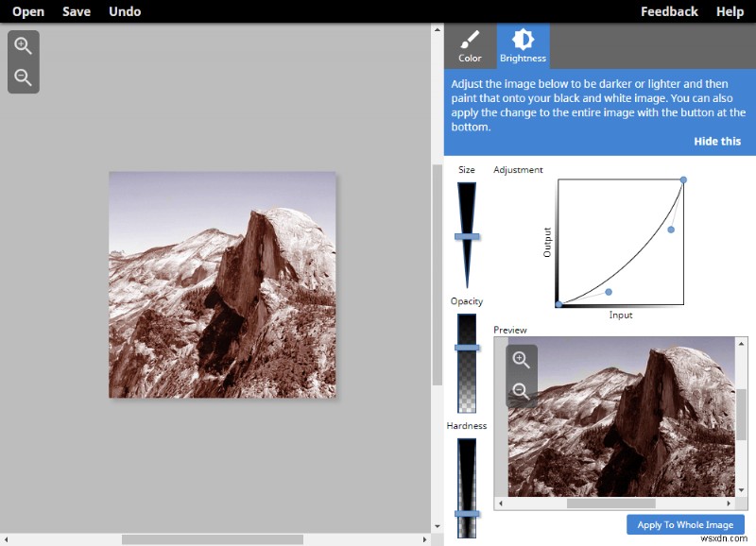This screenshot has width=756, height=546.
Task: Click the Preview label
Action: click(510, 330)
